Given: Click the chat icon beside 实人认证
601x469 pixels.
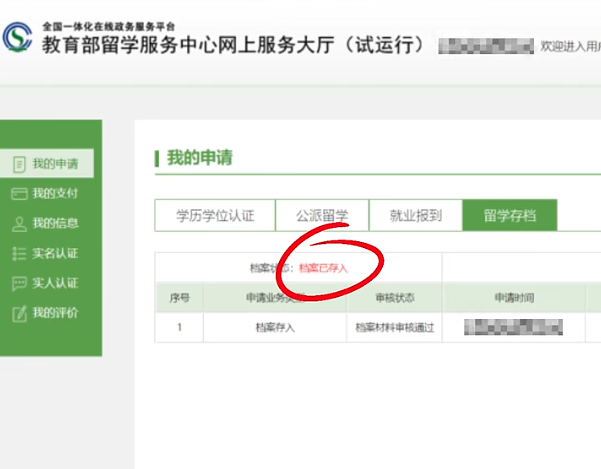Looking at the screenshot, I should [17, 283].
